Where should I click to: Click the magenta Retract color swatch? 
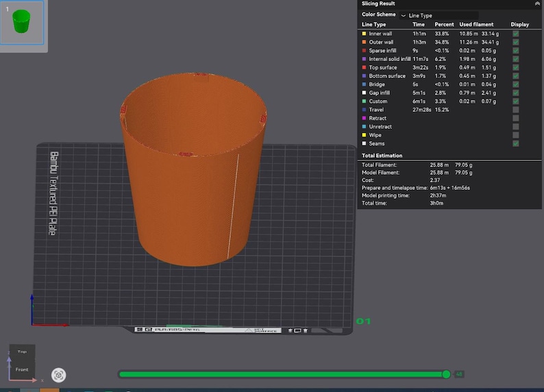364,119
